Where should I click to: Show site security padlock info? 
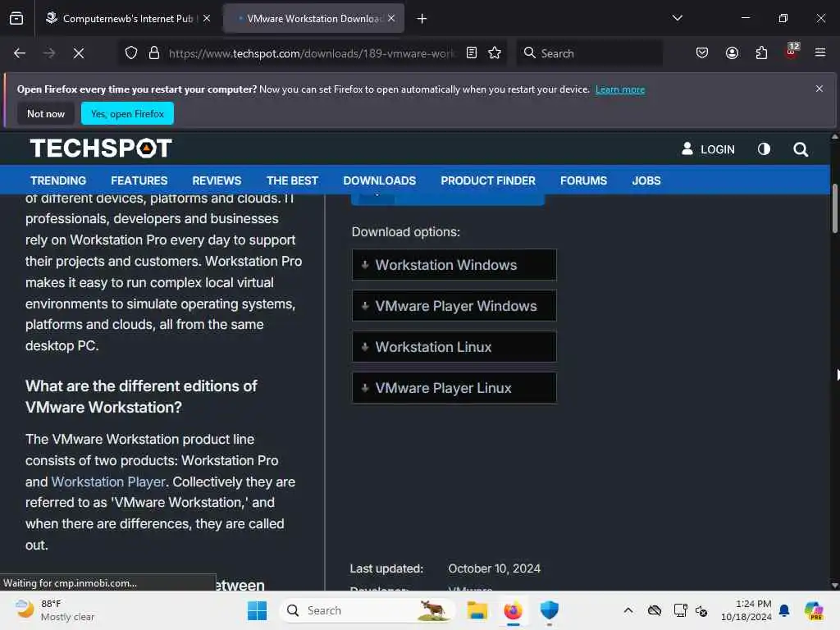point(154,53)
